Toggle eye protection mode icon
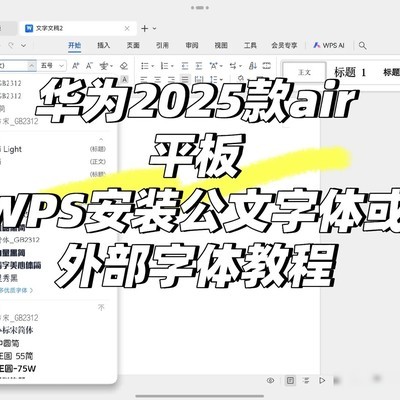Viewport: 400px width, 400px height. [271, 380]
